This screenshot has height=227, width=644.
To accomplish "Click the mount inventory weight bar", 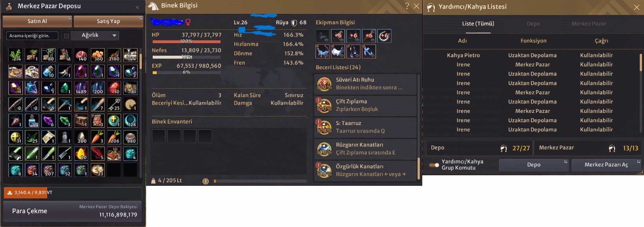I will point(260,181).
